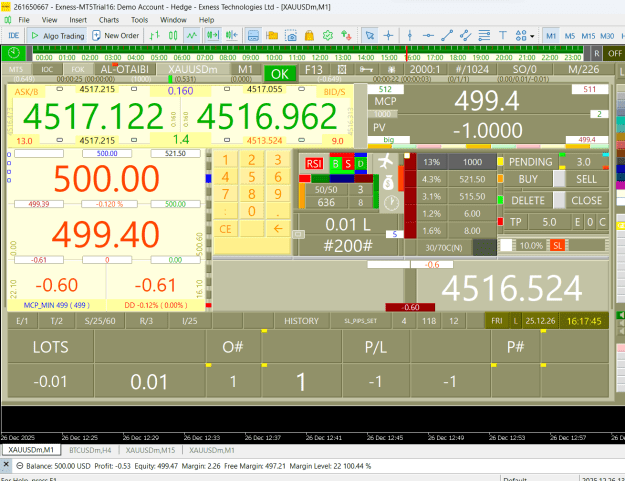This screenshot has height=481, width=625.
Task: Click the orange folder toolbar icon
Action: [272, 35]
